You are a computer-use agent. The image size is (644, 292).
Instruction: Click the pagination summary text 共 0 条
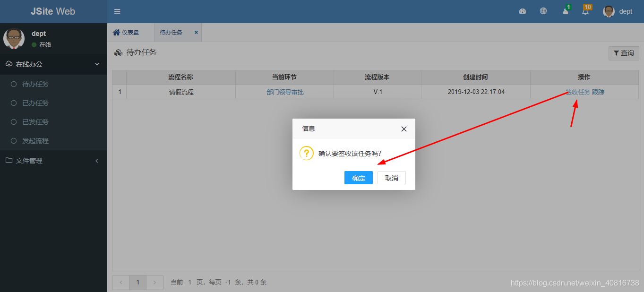point(257,282)
